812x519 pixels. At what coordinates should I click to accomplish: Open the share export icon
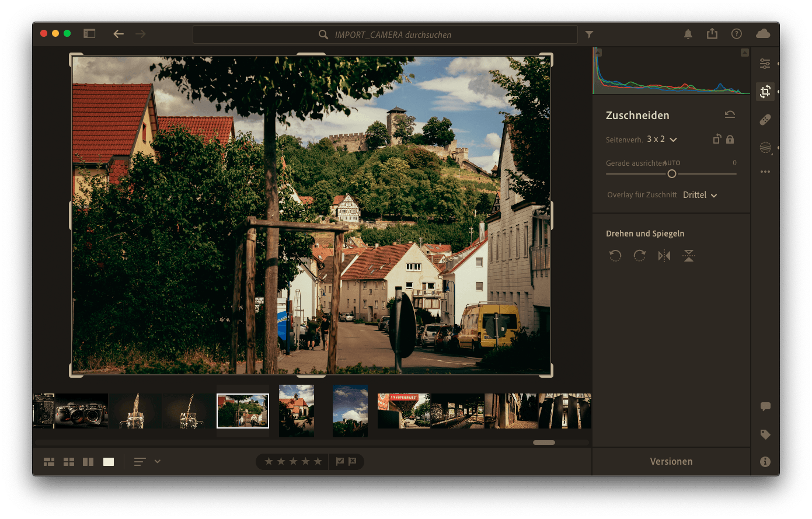(x=712, y=34)
